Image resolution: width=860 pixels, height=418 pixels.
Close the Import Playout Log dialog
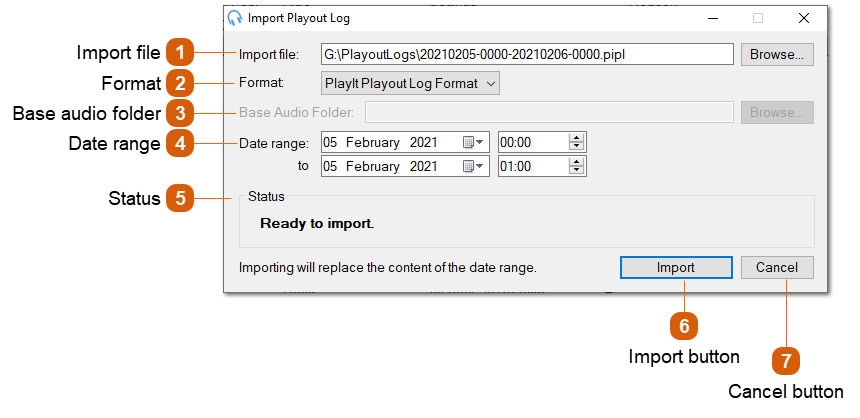pyautogui.click(x=804, y=18)
